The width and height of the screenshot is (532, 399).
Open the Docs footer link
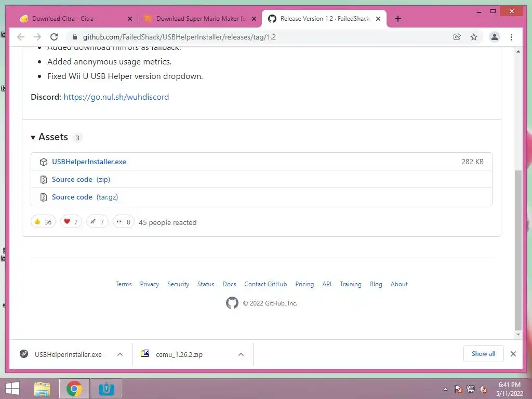click(229, 284)
